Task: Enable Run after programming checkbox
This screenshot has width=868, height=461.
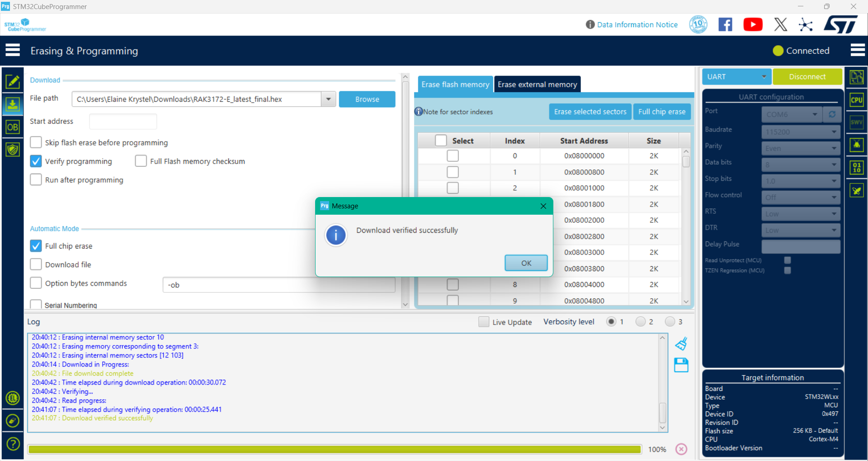Action: point(36,180)
